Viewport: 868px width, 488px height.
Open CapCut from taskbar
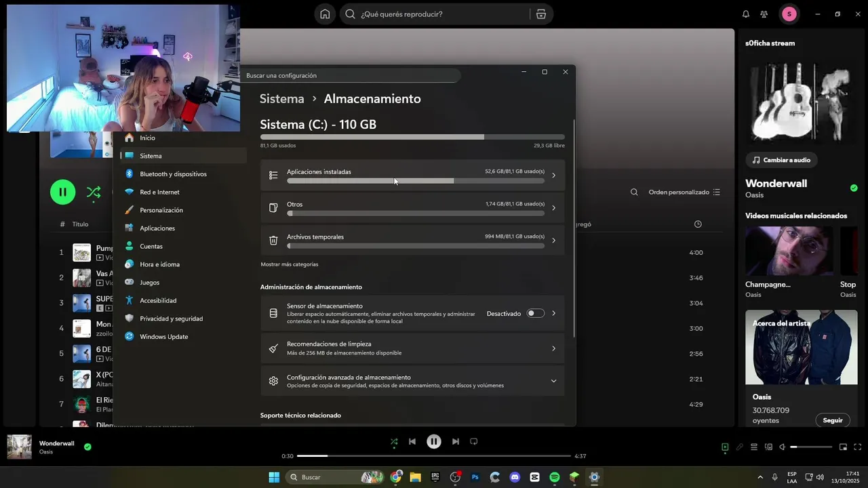tap(534, 477)
